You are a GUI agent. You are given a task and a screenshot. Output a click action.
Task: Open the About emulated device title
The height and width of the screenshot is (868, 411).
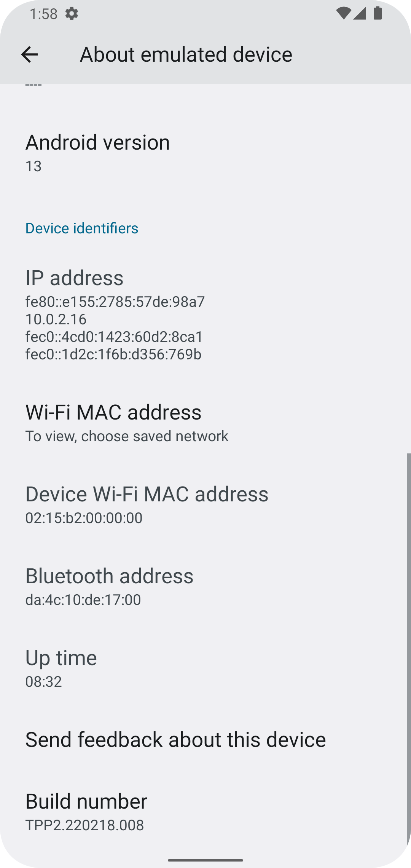186,54
